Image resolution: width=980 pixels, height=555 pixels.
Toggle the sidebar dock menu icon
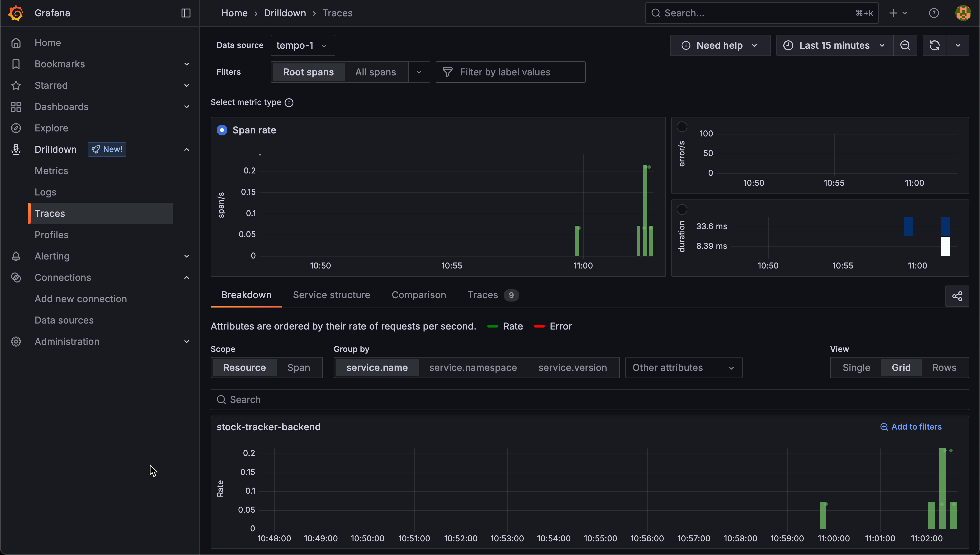(x=186, y=13)
